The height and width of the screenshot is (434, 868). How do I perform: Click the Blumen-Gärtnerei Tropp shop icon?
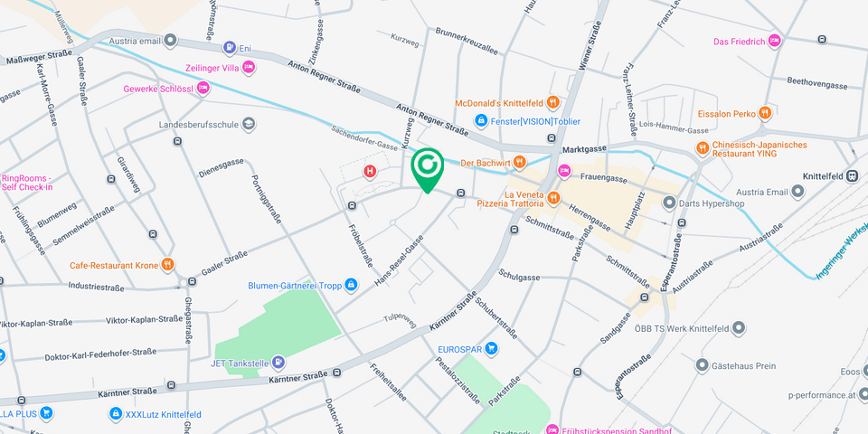click(351, 285)
